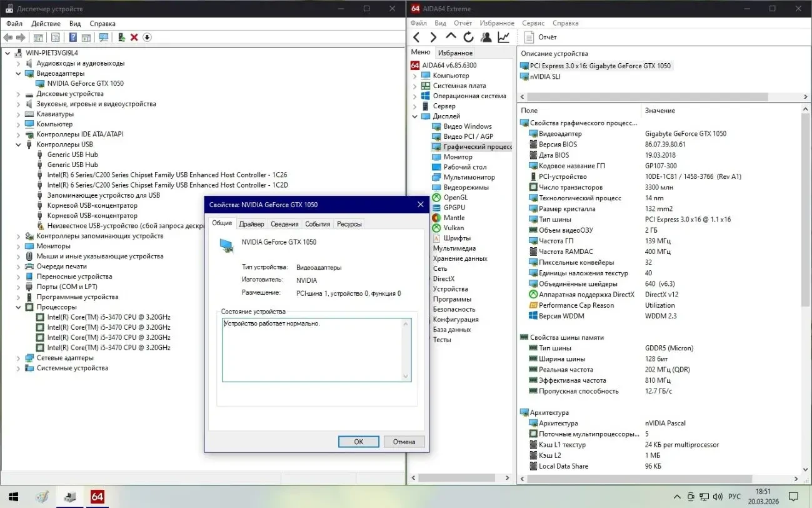The image size is (812, 508).
Task: Collapse the Дисплей node in AIDA64 tree
Action: pos(414,116)
